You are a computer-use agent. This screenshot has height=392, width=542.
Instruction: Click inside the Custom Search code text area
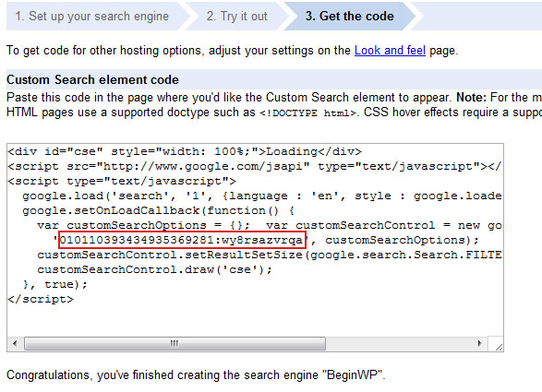click(255, 247)
